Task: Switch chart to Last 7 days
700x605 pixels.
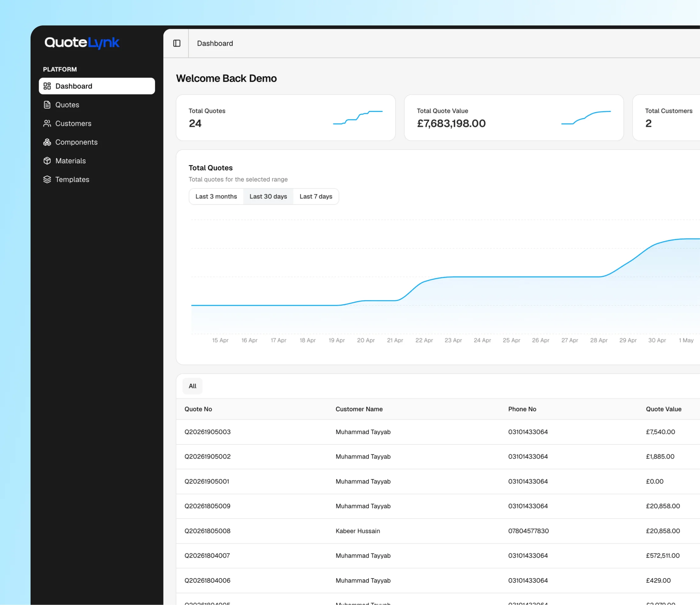Action: pyautogui.click(x=316, y=197)
